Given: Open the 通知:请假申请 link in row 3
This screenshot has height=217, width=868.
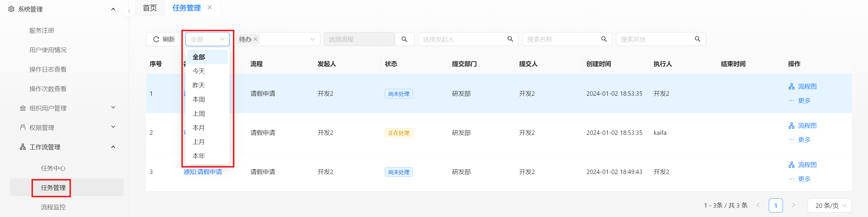Looking at the screenshot, I should click(203, 172).
